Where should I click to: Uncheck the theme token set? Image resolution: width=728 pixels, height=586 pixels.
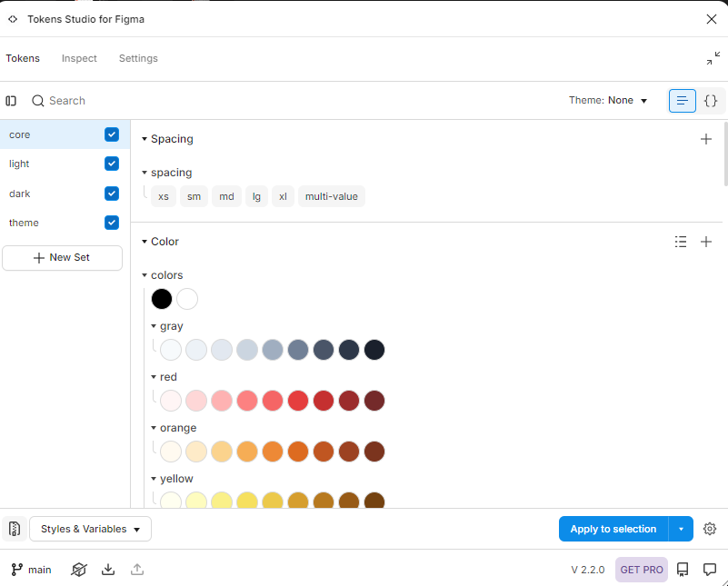click(111, 223)
